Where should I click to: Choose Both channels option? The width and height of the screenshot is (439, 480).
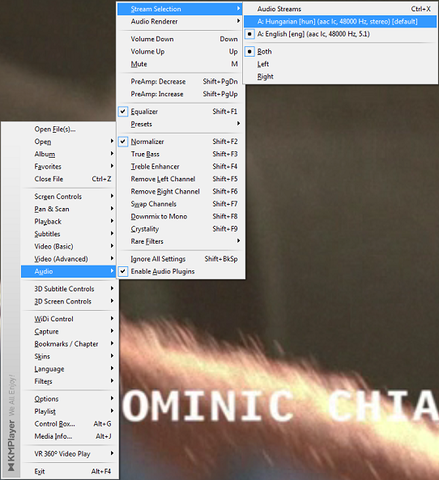tap(340, 52)
